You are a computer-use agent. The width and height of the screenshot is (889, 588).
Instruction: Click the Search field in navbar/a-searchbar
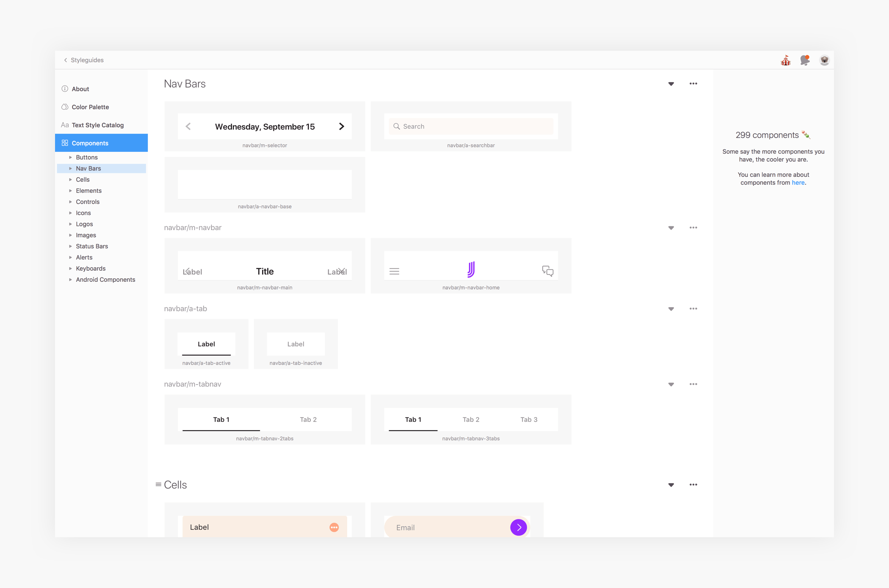pyautogui.click(x=471, y=126)
